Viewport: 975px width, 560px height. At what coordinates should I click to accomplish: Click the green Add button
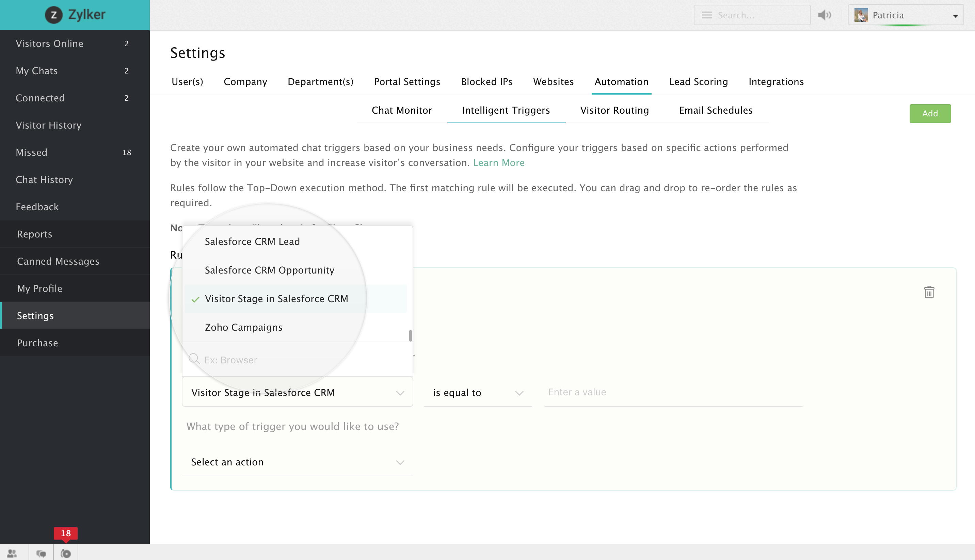930,113
